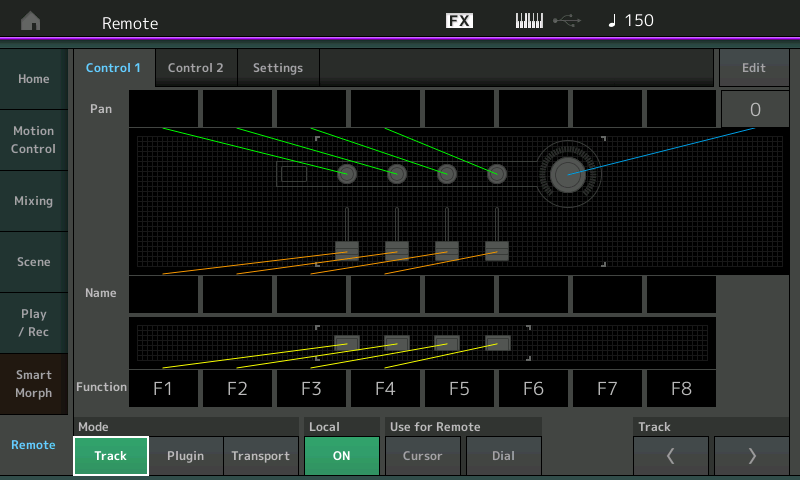Image resolution: width=800 pixels, height=480 pixels.
Task: Tap the keyboard MIDI icon
Action: [x=529, y=21]
